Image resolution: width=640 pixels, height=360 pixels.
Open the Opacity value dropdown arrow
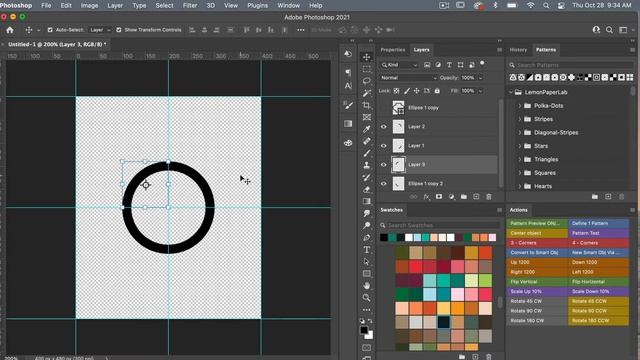click(x=480, y=78)
